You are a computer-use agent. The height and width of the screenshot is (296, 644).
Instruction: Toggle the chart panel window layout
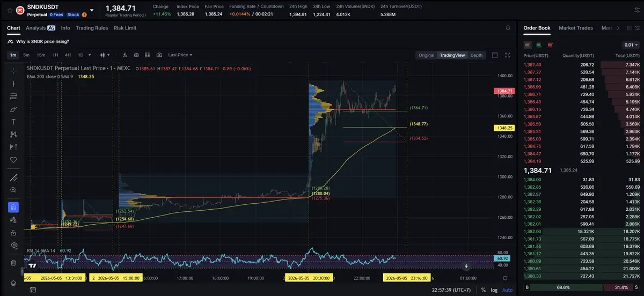tap(495, 55)
